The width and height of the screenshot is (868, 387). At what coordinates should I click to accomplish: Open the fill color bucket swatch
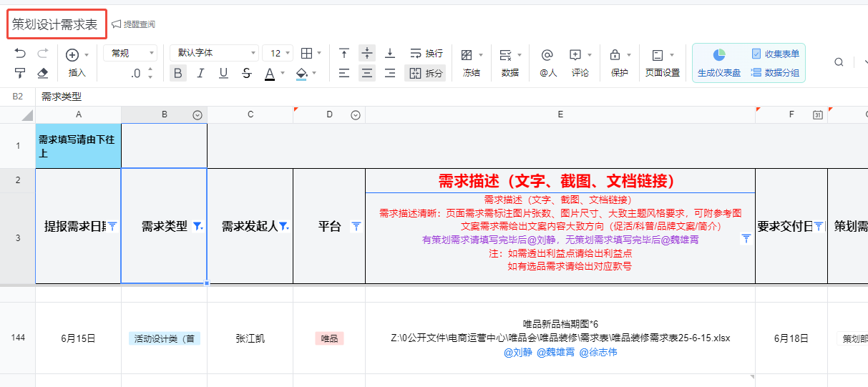(302, 73)
